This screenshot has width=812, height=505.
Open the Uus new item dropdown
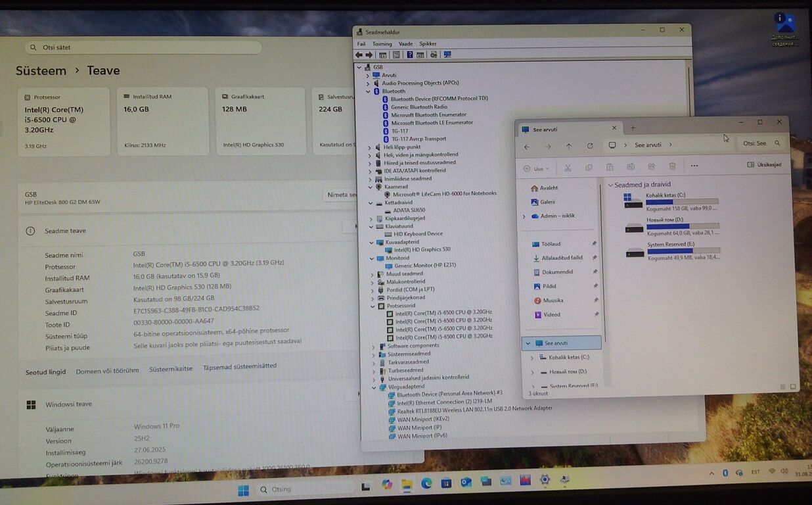click(536, 169)
